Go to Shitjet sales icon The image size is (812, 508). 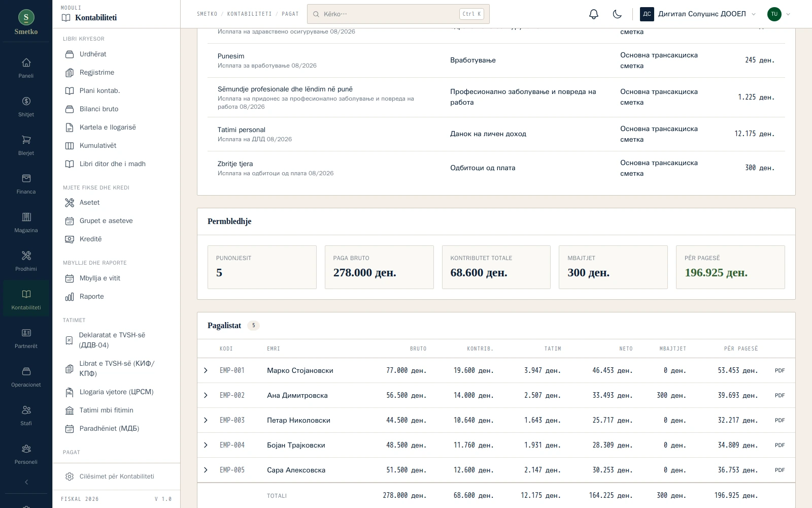click(26, 107)
